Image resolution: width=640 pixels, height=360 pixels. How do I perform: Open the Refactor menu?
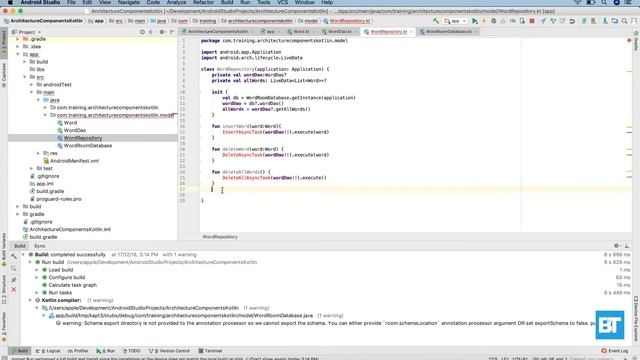[203, 2]
